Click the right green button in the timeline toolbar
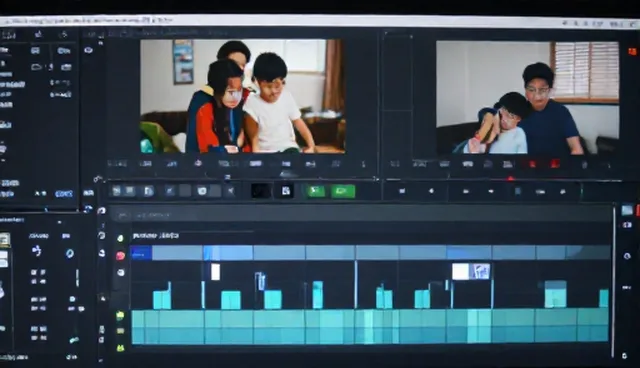Viewport: 640px width, 368px height. (x=343, y=191)
